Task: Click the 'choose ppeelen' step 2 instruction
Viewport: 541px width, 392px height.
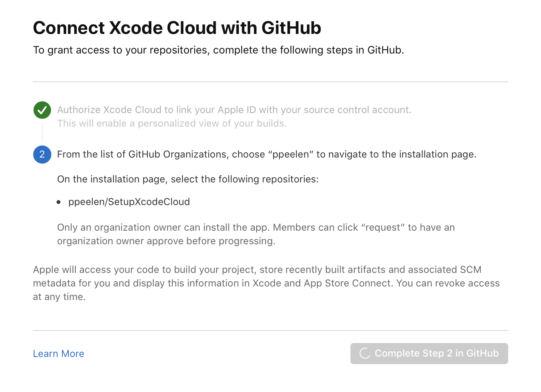Action: click(x=266, y=154)
